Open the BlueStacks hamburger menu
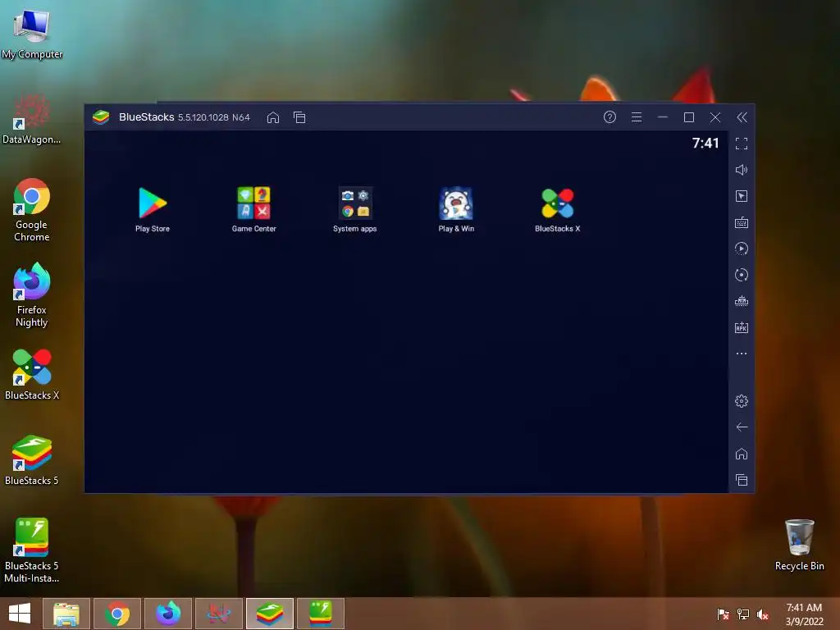 [637, 117]
